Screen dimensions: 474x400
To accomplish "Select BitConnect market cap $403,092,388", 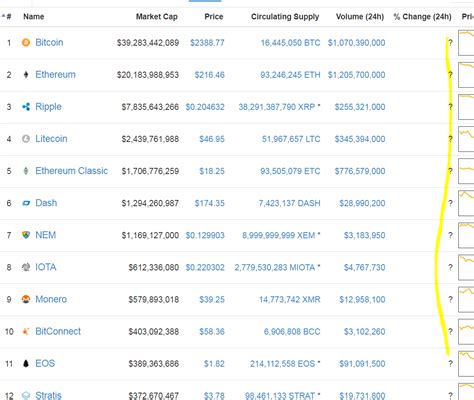I will (154, 332).
